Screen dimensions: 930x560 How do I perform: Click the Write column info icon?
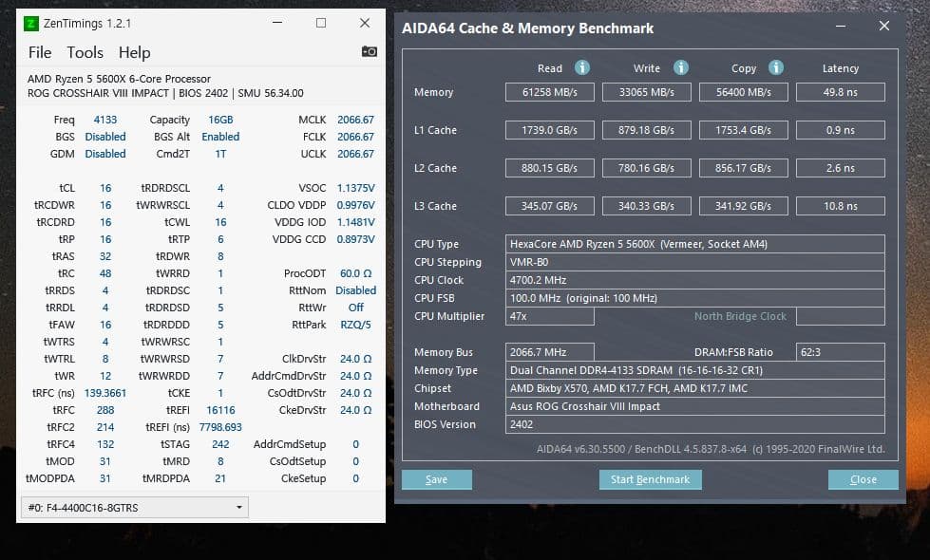(x=681, y=67)
